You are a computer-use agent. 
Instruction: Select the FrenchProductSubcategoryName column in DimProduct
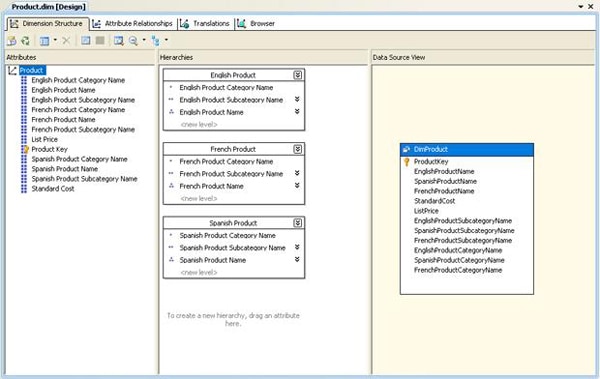coord(463,240)
